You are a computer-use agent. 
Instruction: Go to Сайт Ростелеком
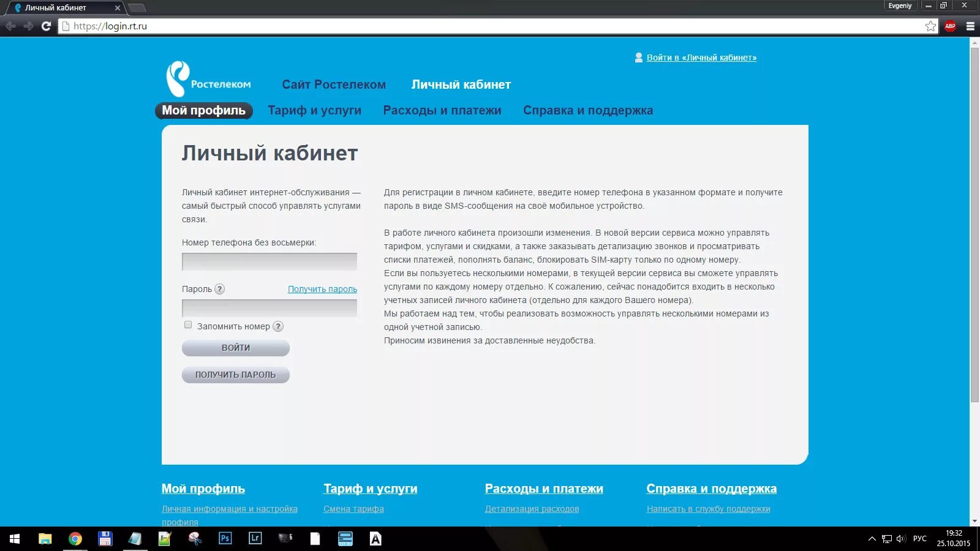334,84
